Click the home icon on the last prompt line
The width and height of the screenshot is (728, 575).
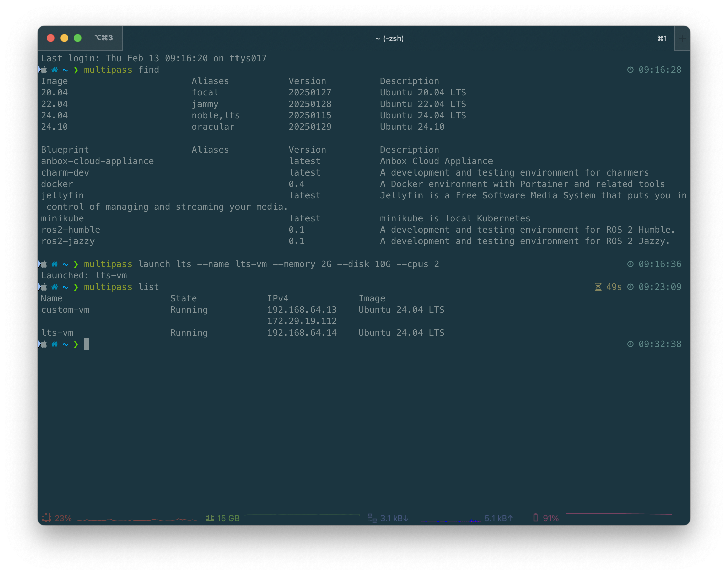click(54, 344)
